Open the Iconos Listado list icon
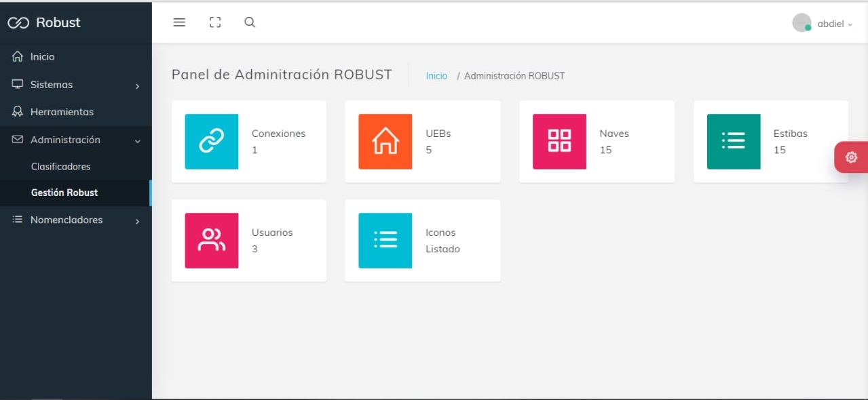 [385, 240]
